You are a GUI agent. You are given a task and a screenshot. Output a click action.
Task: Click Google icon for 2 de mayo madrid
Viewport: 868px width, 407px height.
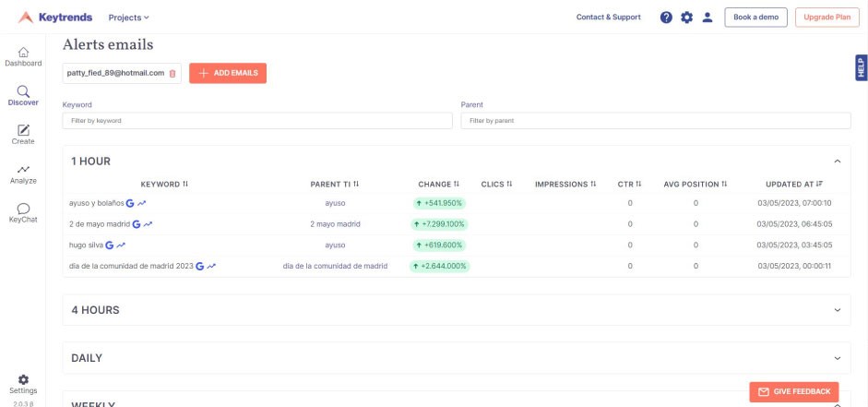(x=137, y=224)
